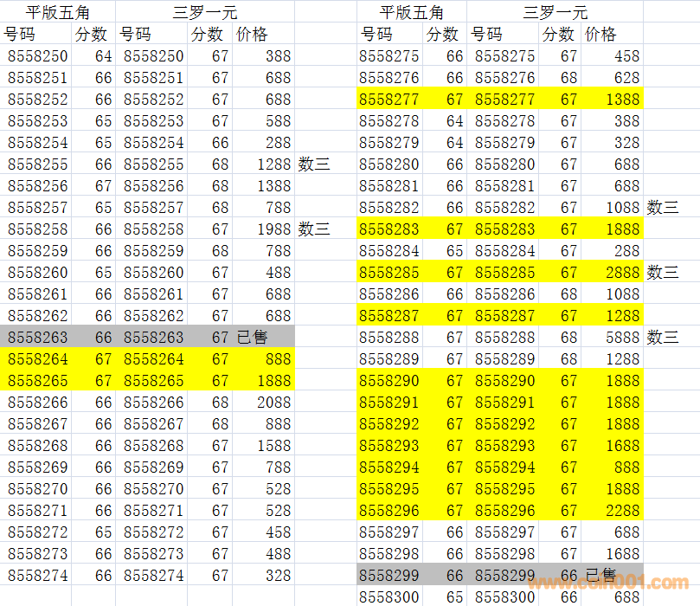Select the first 号码 header in the right table

[x=376, y=35]
